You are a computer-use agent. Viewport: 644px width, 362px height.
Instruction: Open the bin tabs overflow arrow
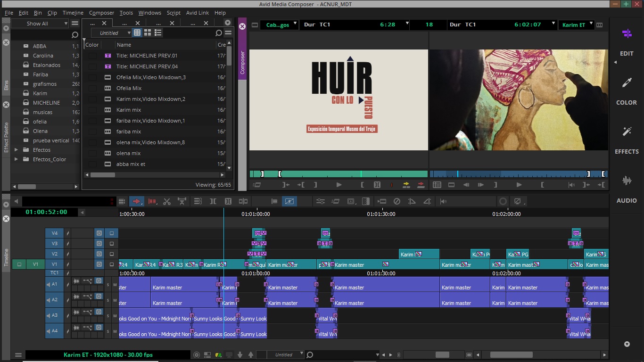pyautogui.click(x=228, y=23)
